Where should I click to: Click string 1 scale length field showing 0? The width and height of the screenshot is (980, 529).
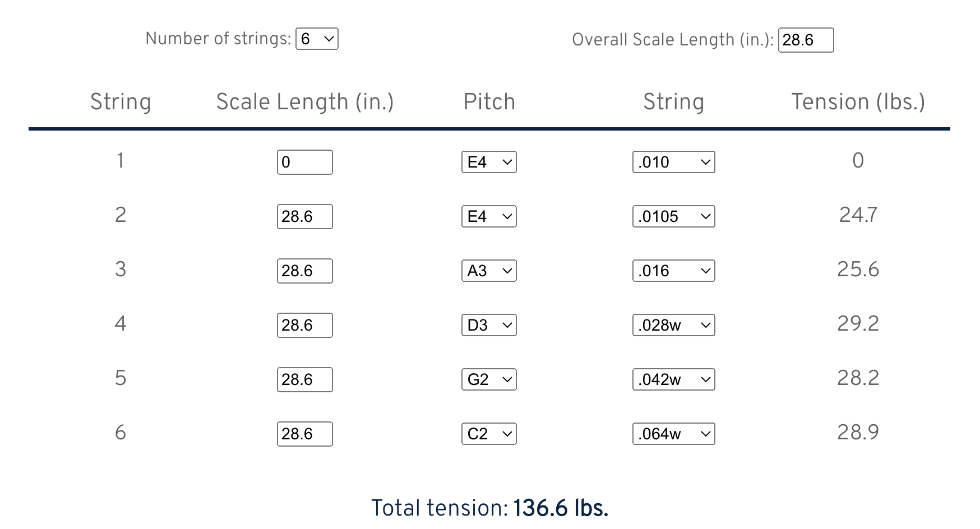pyautogui.click(x=304, y=162)
